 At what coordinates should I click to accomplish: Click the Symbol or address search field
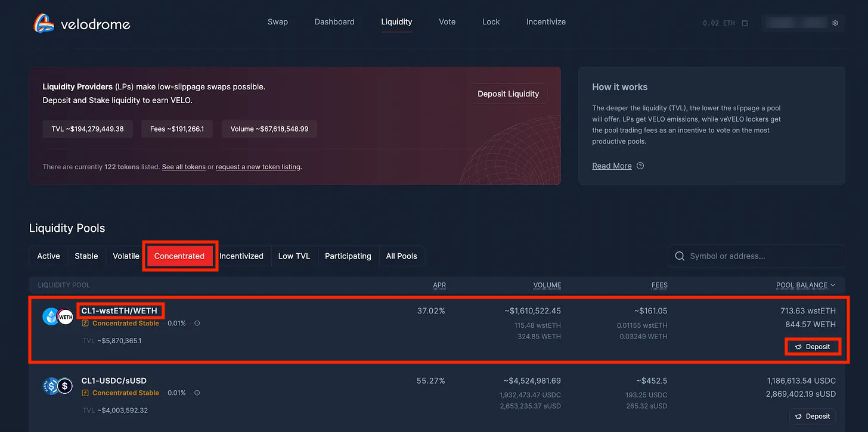pos(757,256)
